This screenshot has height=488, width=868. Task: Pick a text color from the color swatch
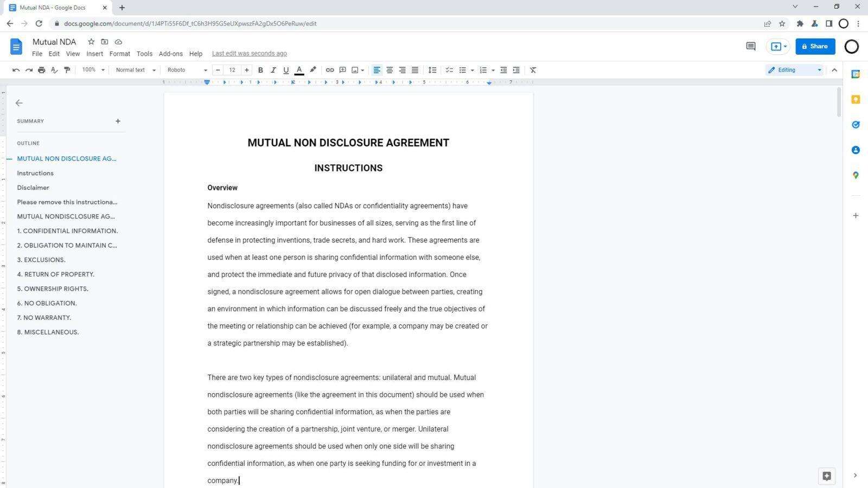click(x=299, y=69)
